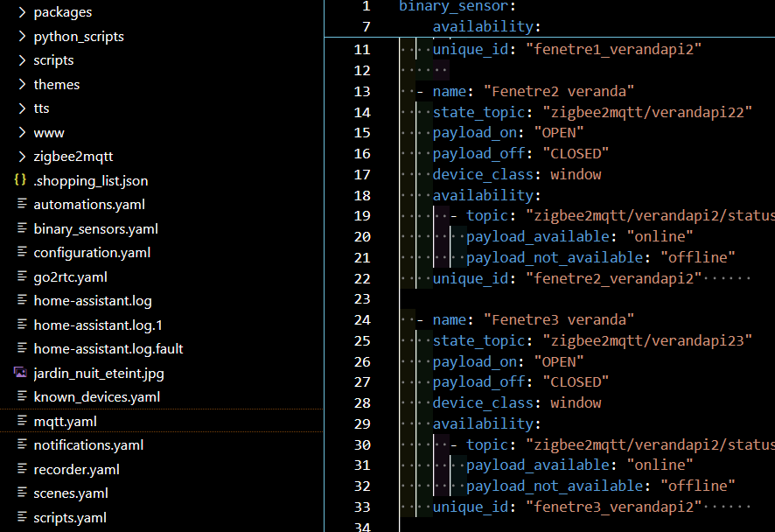775x532 pixels.
Task: Click line number 13 in the gutter
Action: [x=362, y=92]
